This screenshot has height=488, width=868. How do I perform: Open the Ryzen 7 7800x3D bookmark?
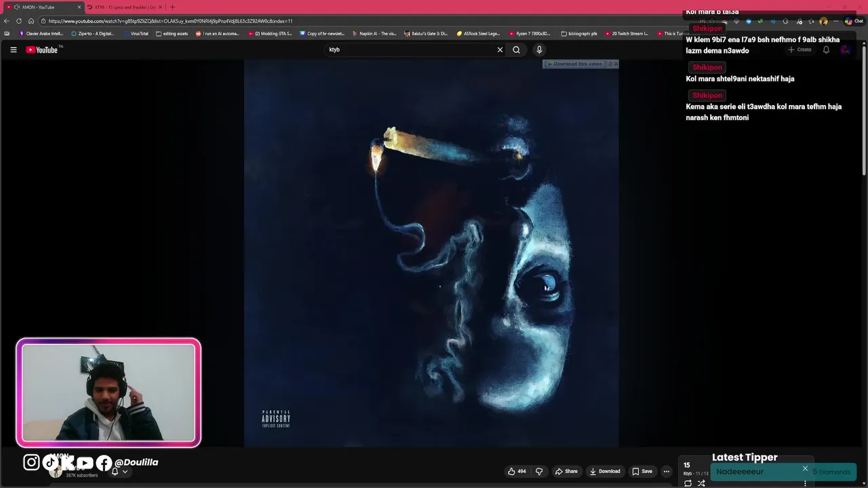click(530, 33)
